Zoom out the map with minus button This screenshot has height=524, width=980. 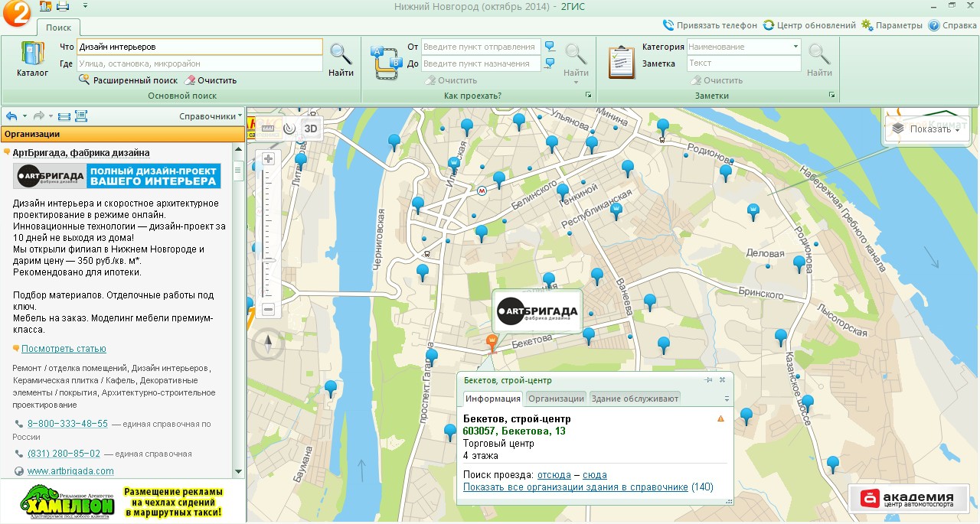268,310
